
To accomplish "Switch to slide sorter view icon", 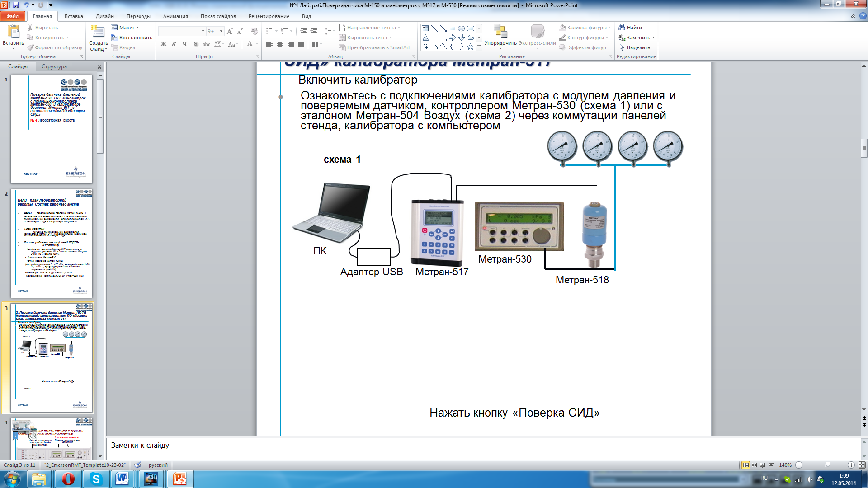I will click(754, 465).
